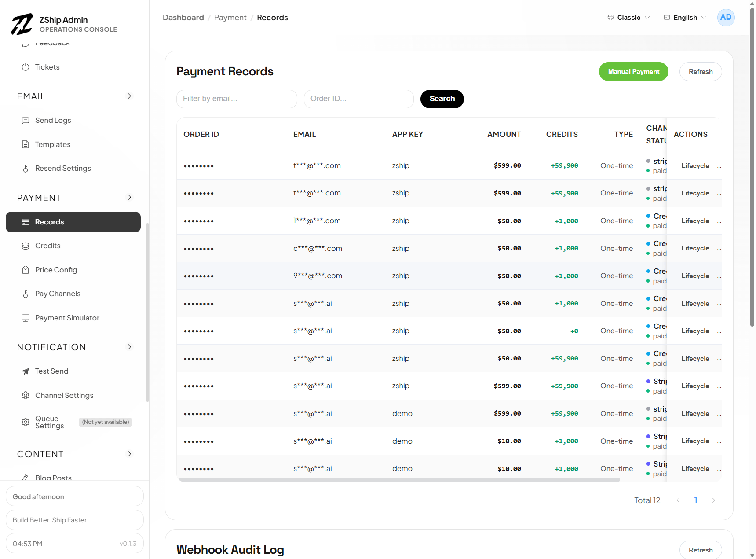Image resolution: width=756 pixels, height=559 pixels.
Task: Focus the Filter by email field
Action: [x=237, y=99]
